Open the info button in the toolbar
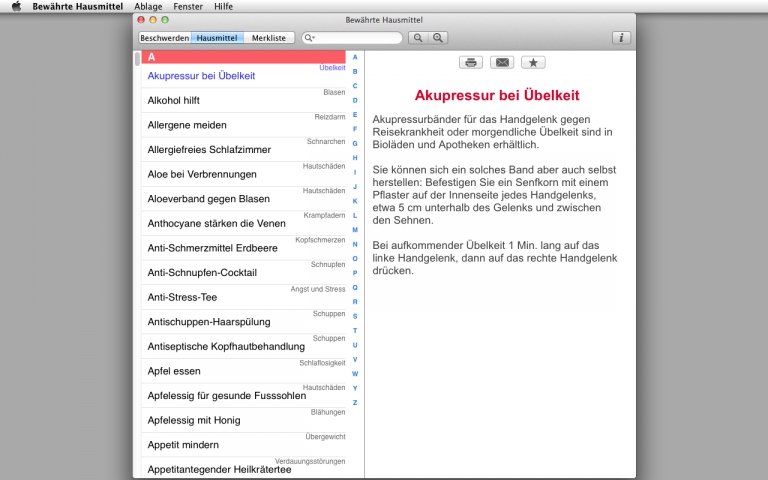Viewport: 768px width, 480px height. tap(621, 38)
